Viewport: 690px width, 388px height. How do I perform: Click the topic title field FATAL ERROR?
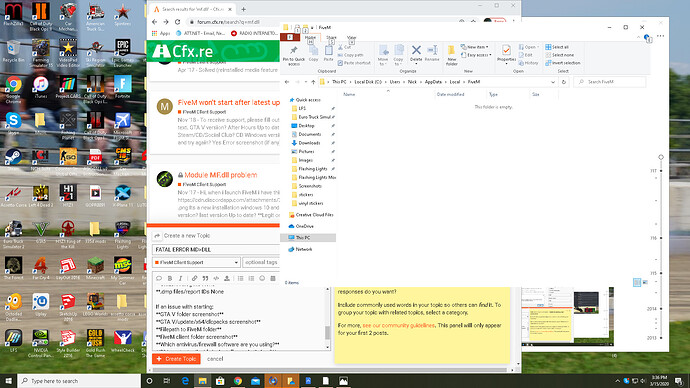click(216, 249)
